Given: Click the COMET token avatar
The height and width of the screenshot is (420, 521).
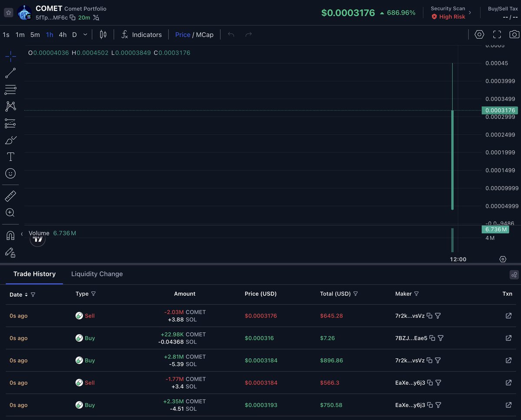Looking at the screenshot, I should [x=25, y=13].
